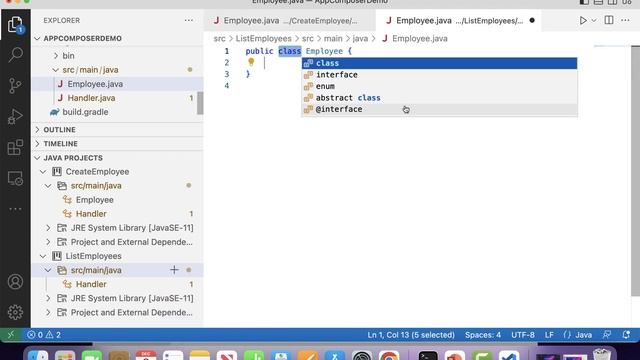This screenshot has width=640, height=360.
Task: Open Explorer Views and More Actions menu
Action: coord(189,20)
